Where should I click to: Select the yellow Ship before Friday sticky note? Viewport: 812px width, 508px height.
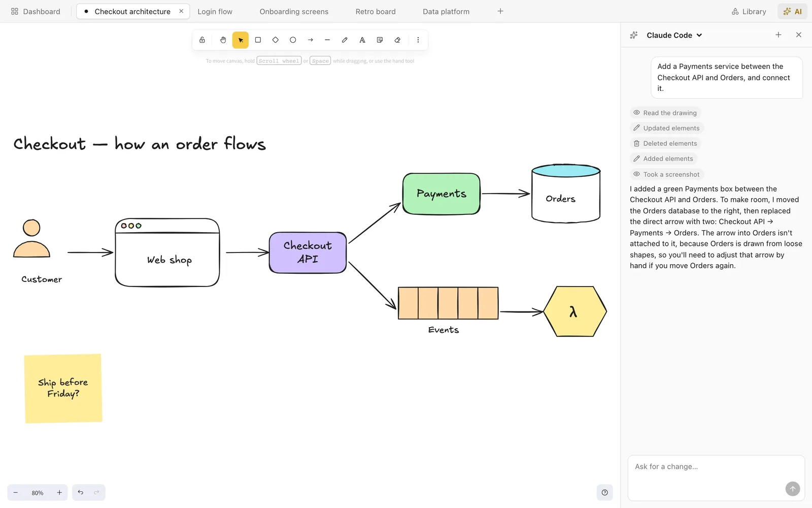63,388
